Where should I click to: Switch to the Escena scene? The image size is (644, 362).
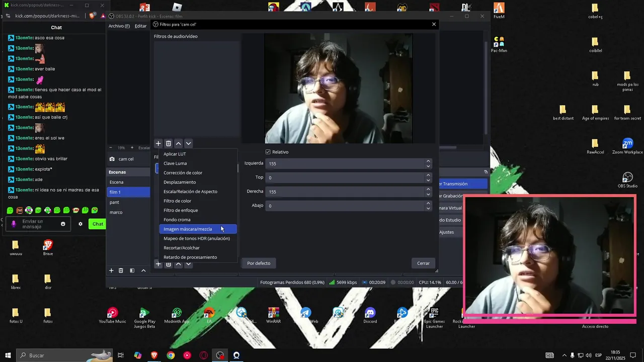[129, 182]
